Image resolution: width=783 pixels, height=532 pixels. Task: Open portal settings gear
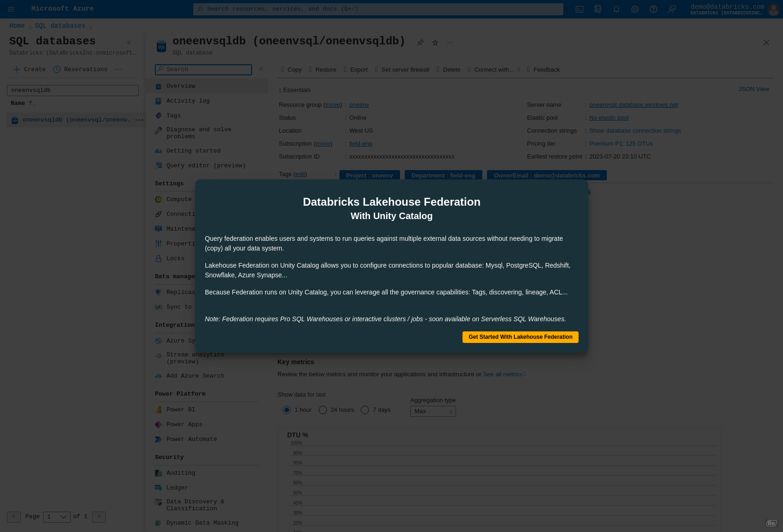pos(635,9)
